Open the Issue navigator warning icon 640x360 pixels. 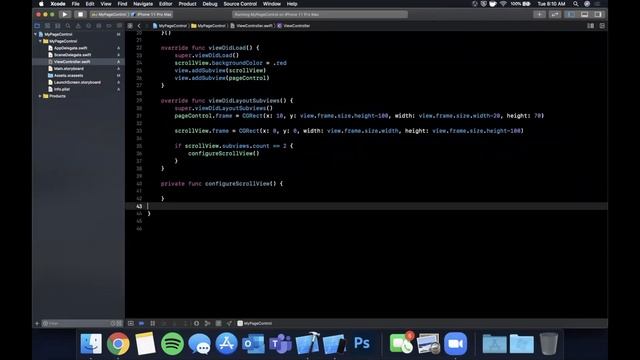[x=78, y=26]
